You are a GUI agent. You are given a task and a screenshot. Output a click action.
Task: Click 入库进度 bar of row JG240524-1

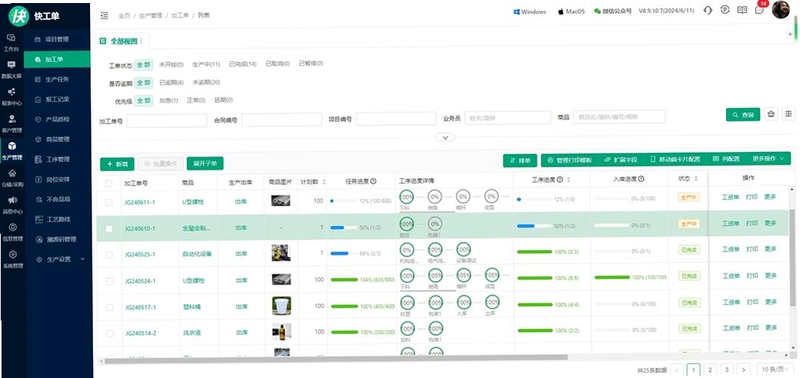pos(612,277)
